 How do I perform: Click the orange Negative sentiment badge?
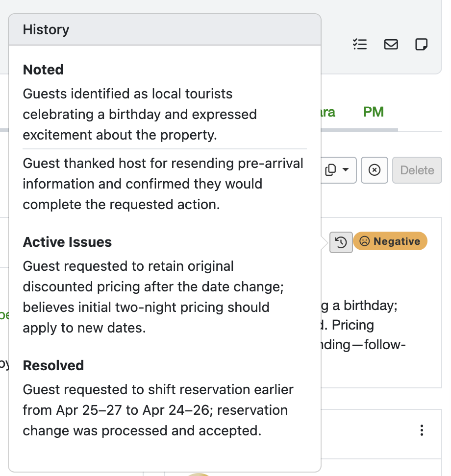[390, 241]
